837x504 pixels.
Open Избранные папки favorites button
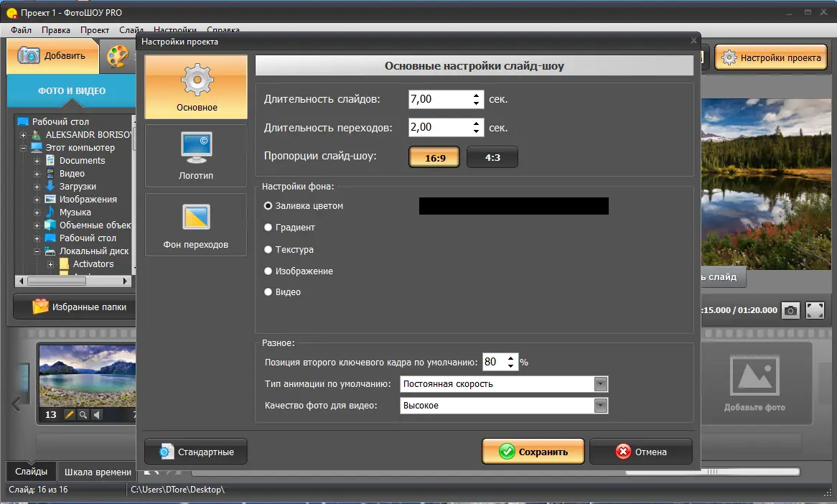75,307
